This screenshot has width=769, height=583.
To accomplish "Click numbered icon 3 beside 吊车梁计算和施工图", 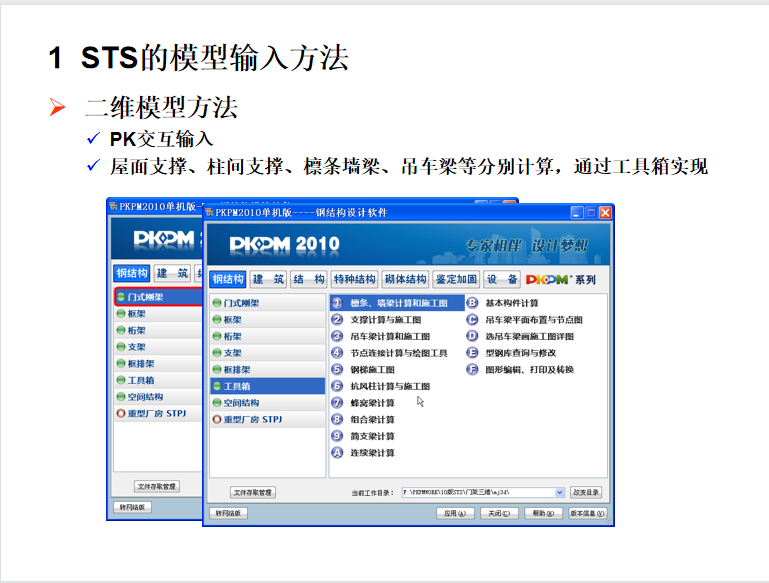I will 338,337.
